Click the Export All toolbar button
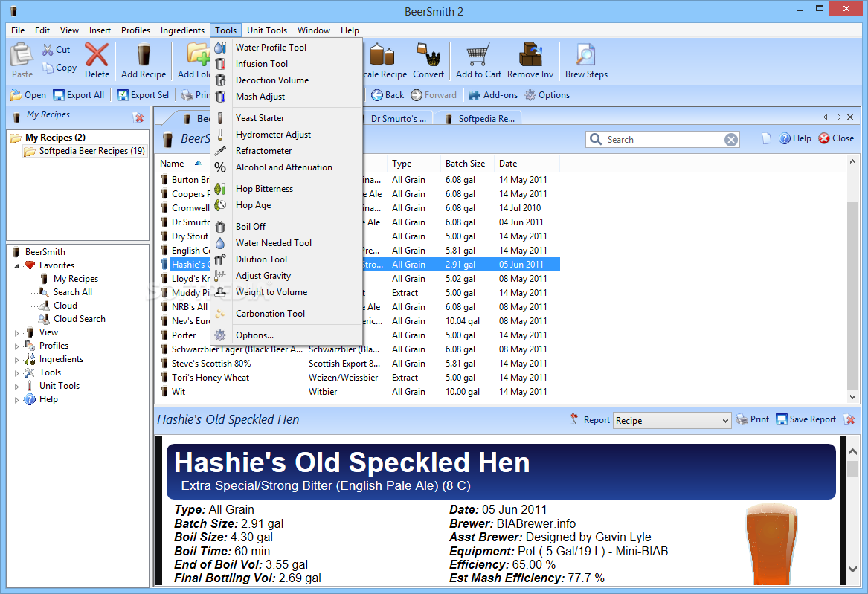Viewport: 868px width, 594px height. [x=79, y=95]
